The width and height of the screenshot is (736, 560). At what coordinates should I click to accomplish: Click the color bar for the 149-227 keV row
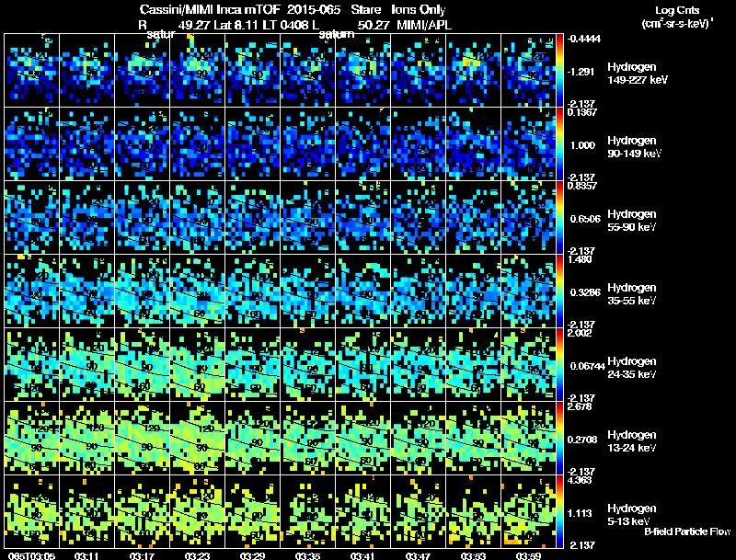(559, 71)
